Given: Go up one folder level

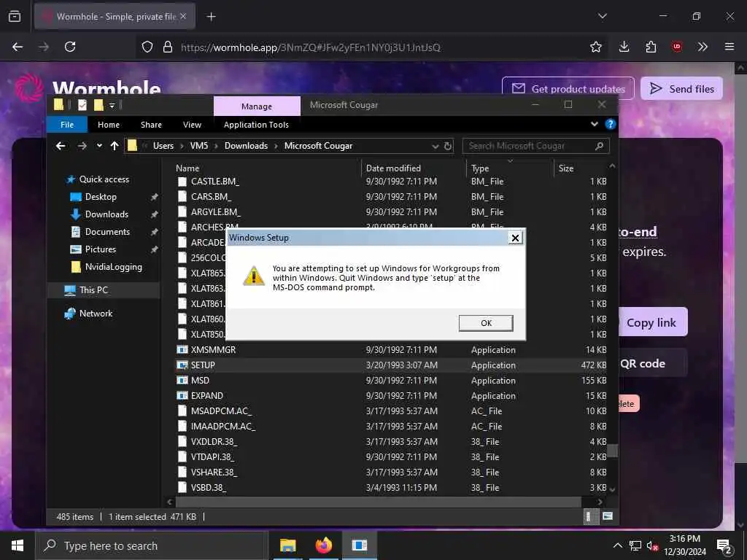Looking at the screenshot, I should (115, 146).
